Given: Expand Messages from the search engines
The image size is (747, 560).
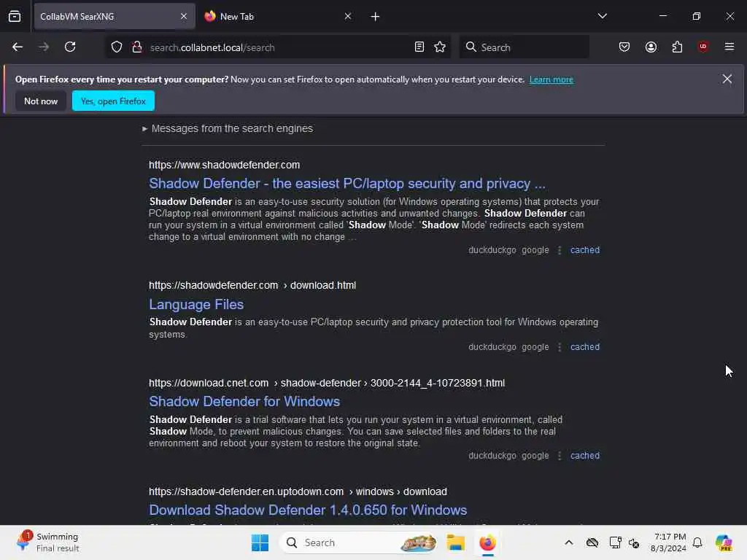Looking at the screenshot, I should [228, 128].
